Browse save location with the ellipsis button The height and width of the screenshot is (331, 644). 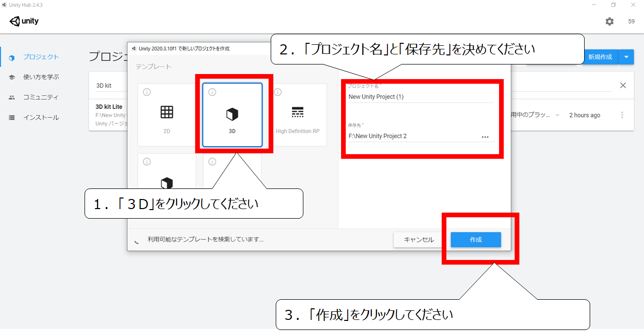pyautogui.click(x=485, y=137)
